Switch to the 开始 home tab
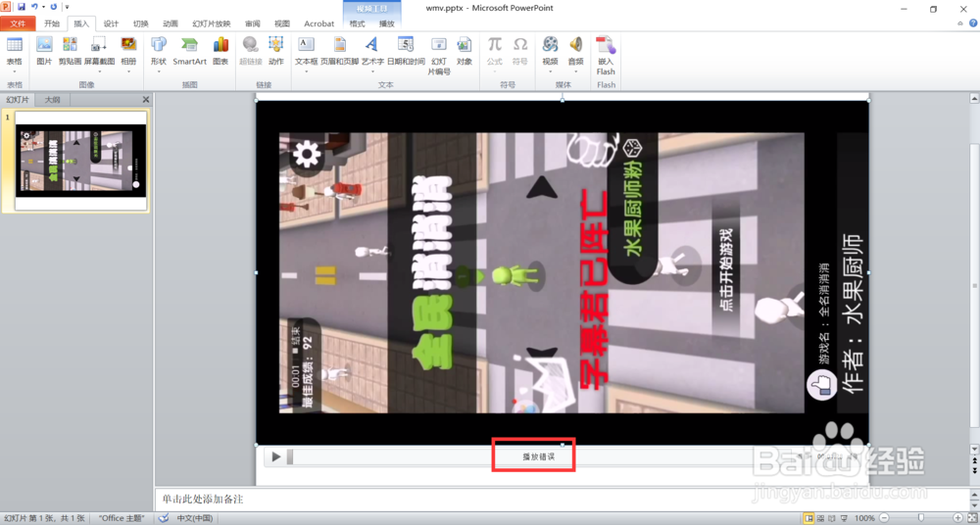 [x=52, y=24]
